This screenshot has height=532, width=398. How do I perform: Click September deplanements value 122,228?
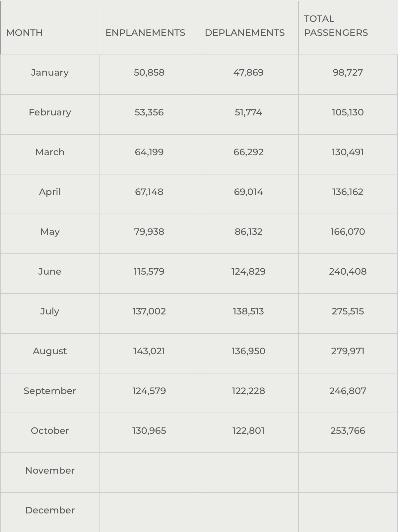(x=248, y=391)
